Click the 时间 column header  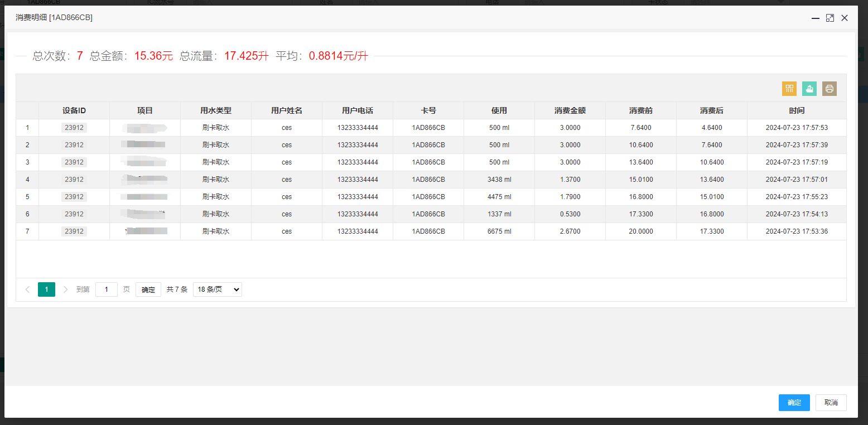[x=797, y=110]
